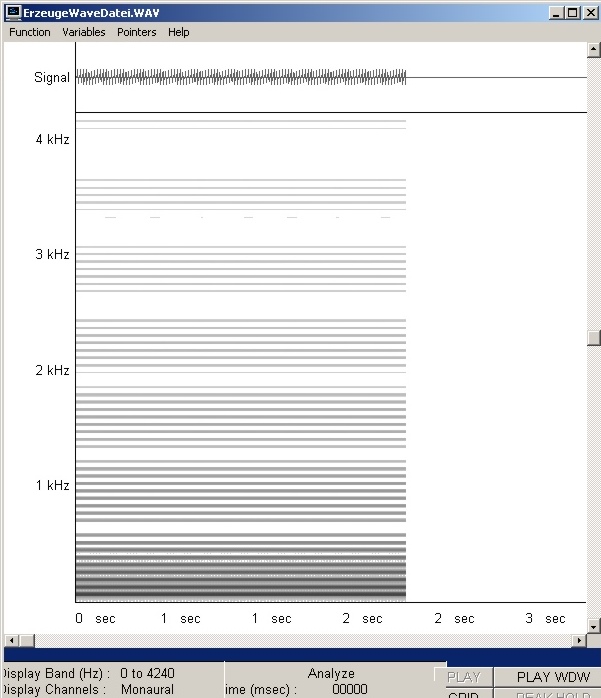Maximize the ErzeugeWaveDatei.WAV window
601x698 pixels.
pyautogui.click(x=573, y=13)
